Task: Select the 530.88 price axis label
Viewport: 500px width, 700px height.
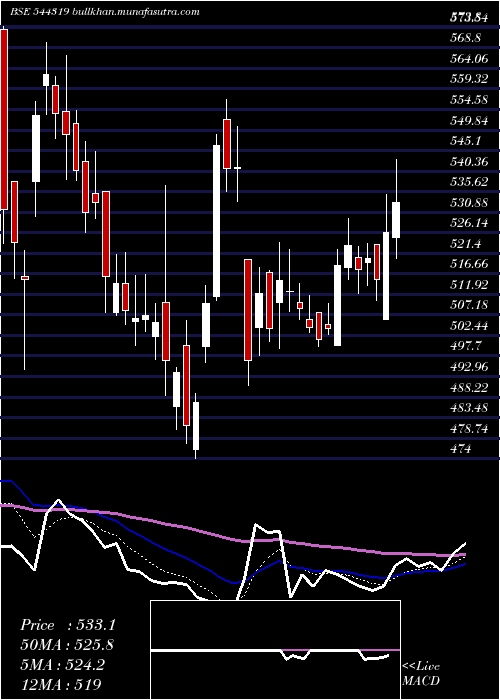Action: tap(468, 203)
